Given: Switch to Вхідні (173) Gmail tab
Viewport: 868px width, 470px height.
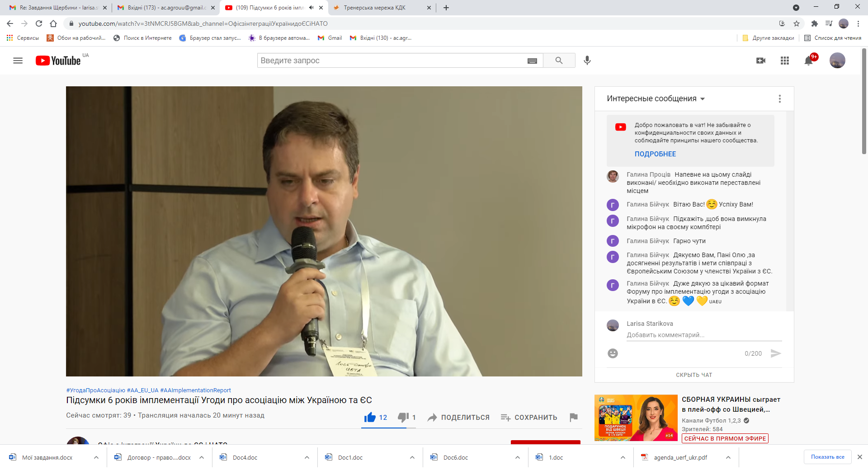Looking at the screenshot, I should [x=165, y=8].
